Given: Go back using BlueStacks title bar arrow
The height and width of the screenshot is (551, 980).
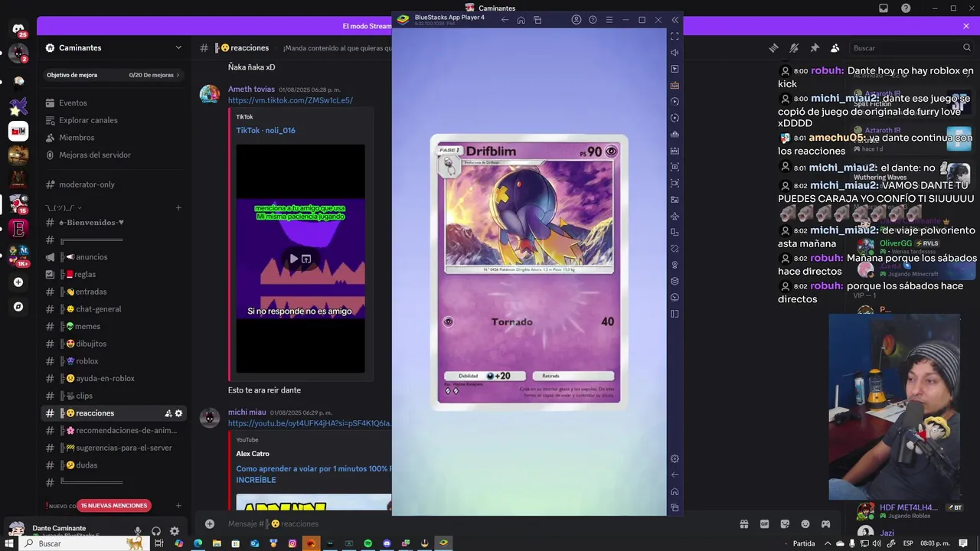Looking at the screenshot, I should click(505, 20).
